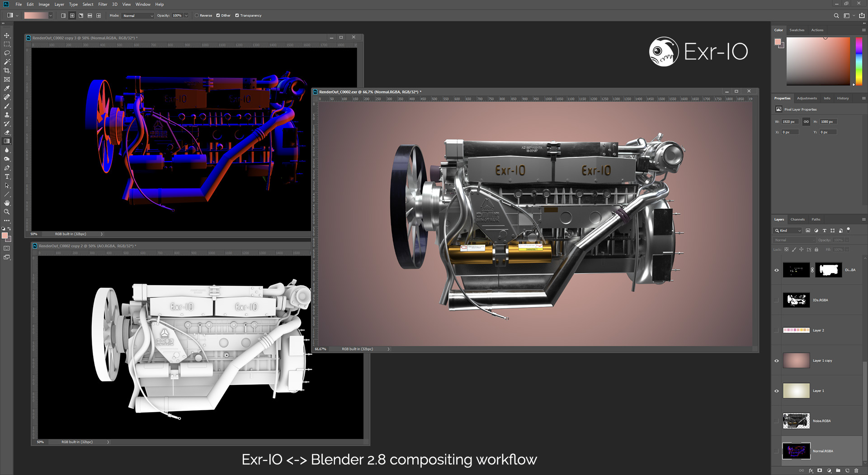Show the Layer 2 visibility
Image resolution: width=868 pixels, height=475 pixels.
pyautogui.click(x=777, y=331)
